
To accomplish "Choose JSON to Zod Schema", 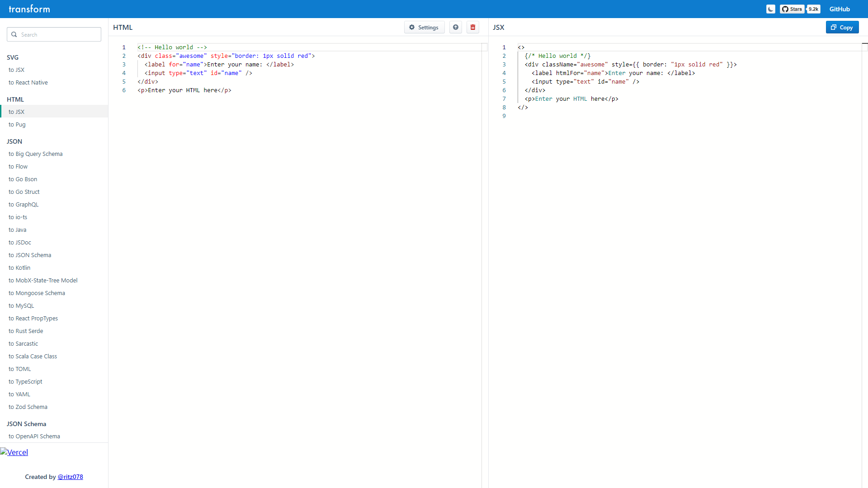I will pyautogui.click(x=54, y=407).
